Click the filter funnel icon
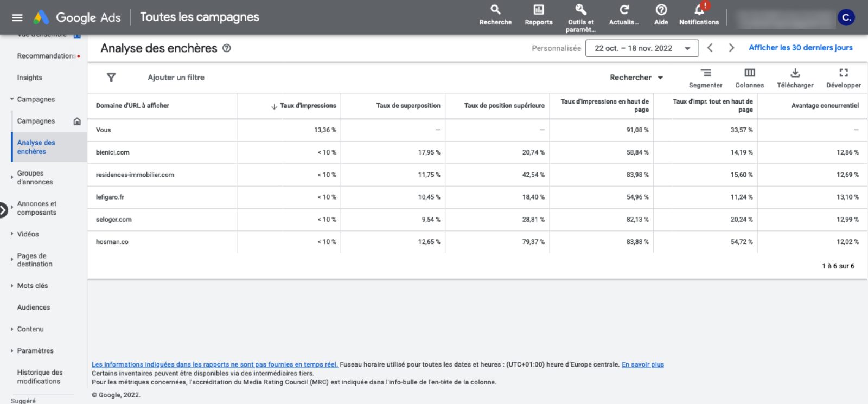 (111, 78)
